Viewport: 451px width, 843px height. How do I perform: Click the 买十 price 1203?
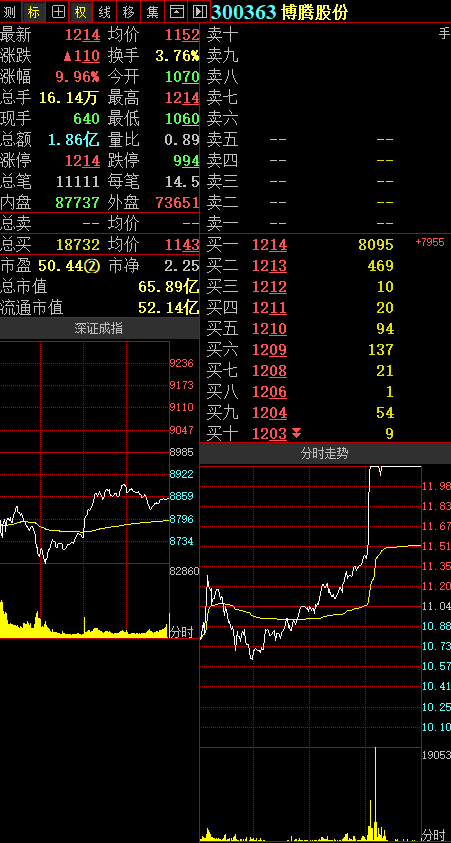269,434
